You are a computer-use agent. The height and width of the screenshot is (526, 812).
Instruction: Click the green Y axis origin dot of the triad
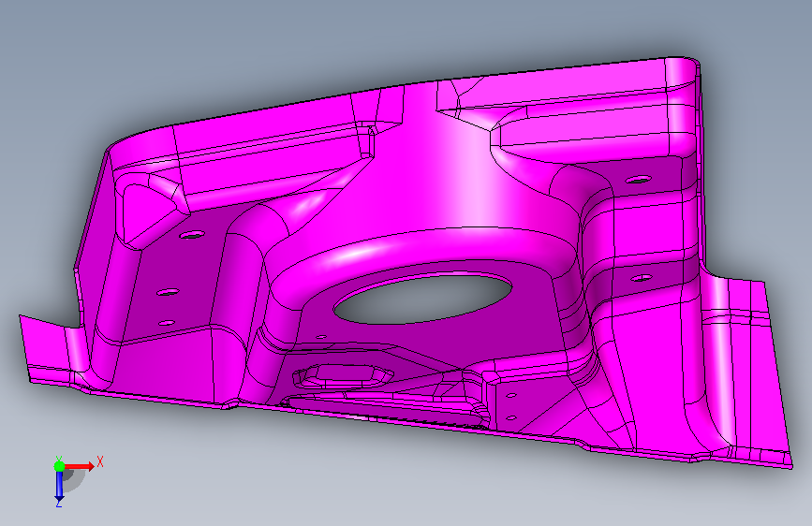pos(59,466)
